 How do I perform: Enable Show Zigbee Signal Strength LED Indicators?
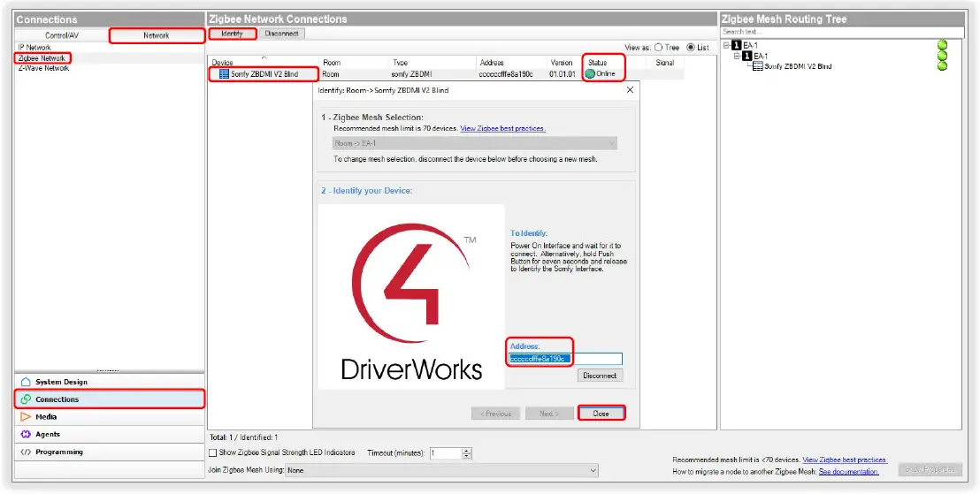click(x=212, y=452)
